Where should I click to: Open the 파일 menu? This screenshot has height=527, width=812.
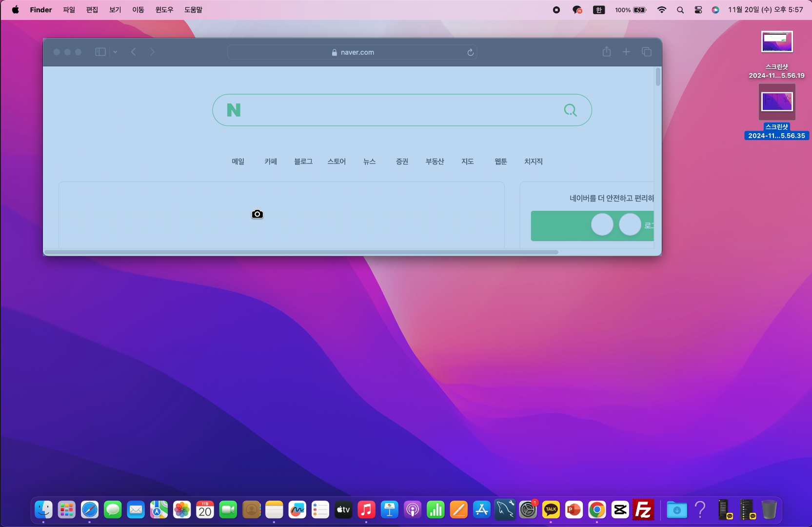point(69,10)
